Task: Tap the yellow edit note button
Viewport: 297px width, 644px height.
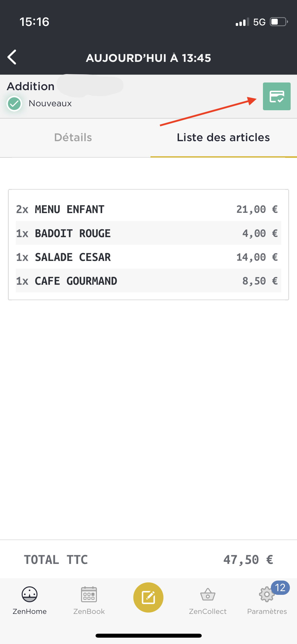Action: pos(148,597)
